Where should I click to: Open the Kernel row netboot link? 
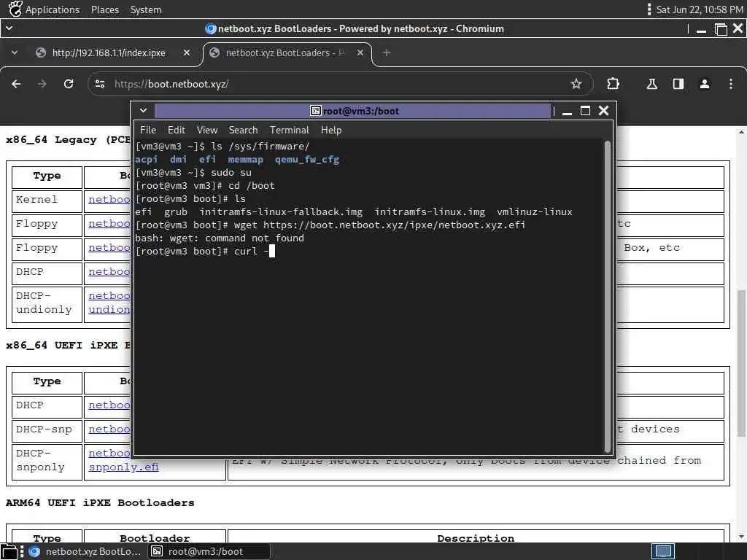point(109,200)
